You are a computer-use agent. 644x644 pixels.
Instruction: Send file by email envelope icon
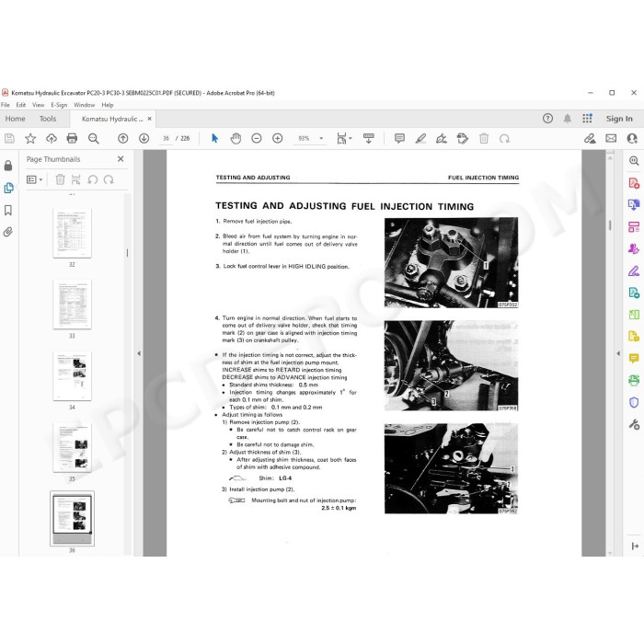611,138
